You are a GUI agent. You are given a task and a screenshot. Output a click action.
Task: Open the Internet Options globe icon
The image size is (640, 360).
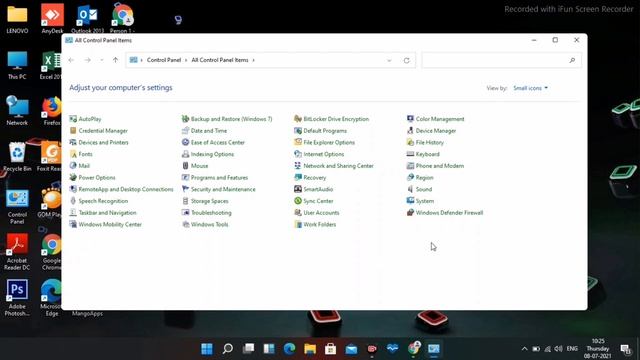pyautogui.click(x=298, y=154)
